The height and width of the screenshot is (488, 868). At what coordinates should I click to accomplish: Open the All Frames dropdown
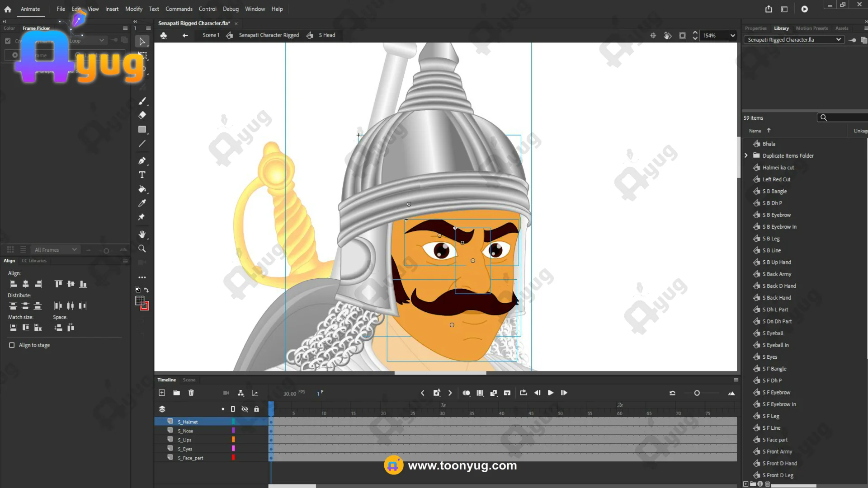click(x=56, y=250)
